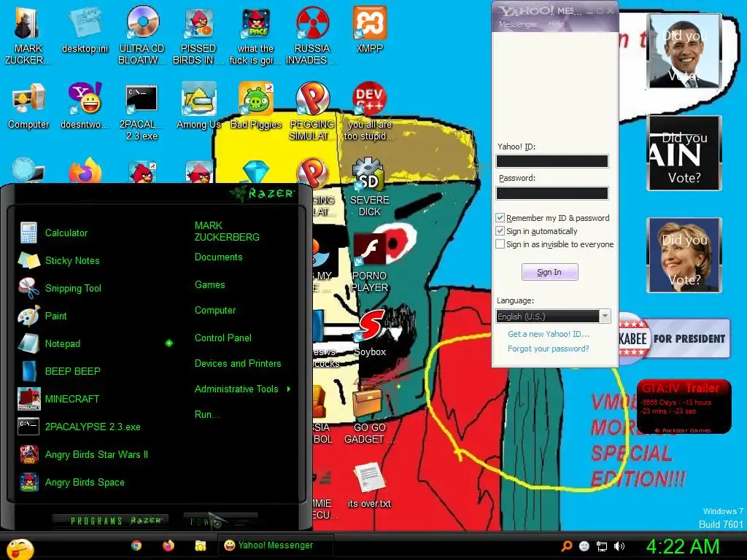Open the Computer desktop icon
Image resolution: width=747 pixels, height=560 pixels.
pyautogui.click(x=28, y=106)
